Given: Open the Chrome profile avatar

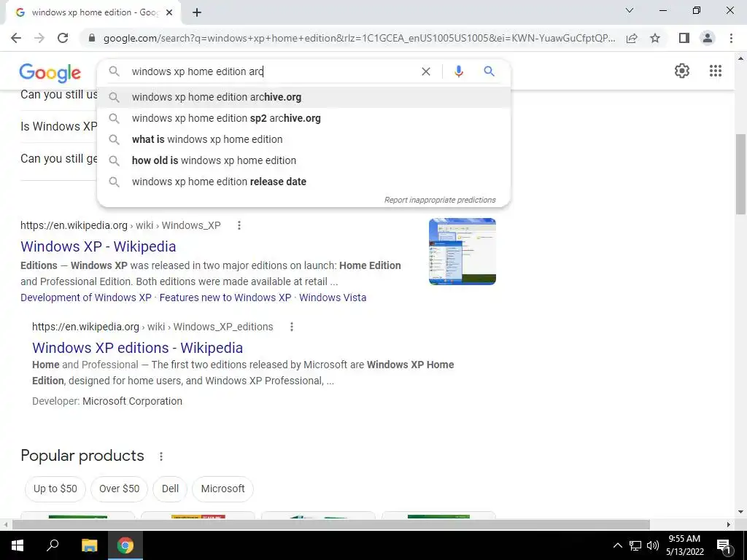Looking at the screenshot, I should click(708, 38).
